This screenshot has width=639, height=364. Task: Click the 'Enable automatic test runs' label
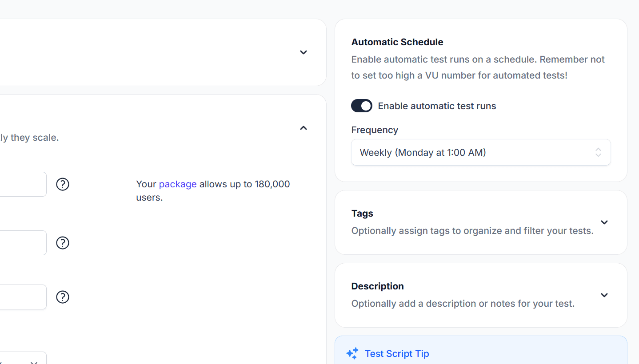[x=437, y=106]
